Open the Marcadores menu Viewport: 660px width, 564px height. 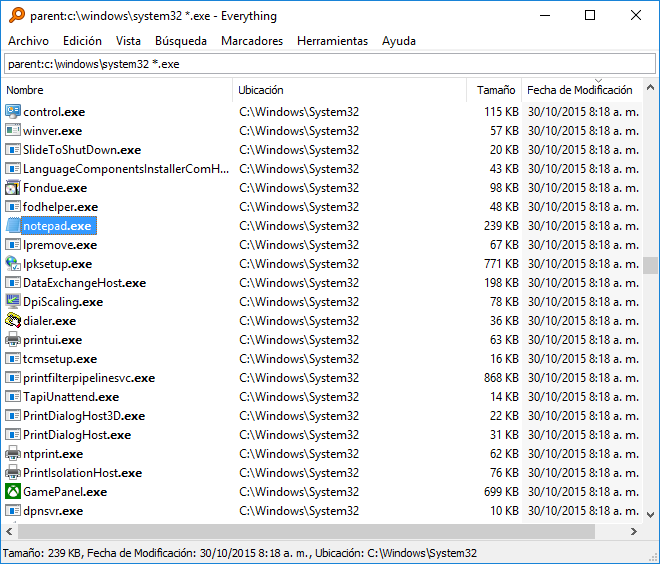point(252,41)
